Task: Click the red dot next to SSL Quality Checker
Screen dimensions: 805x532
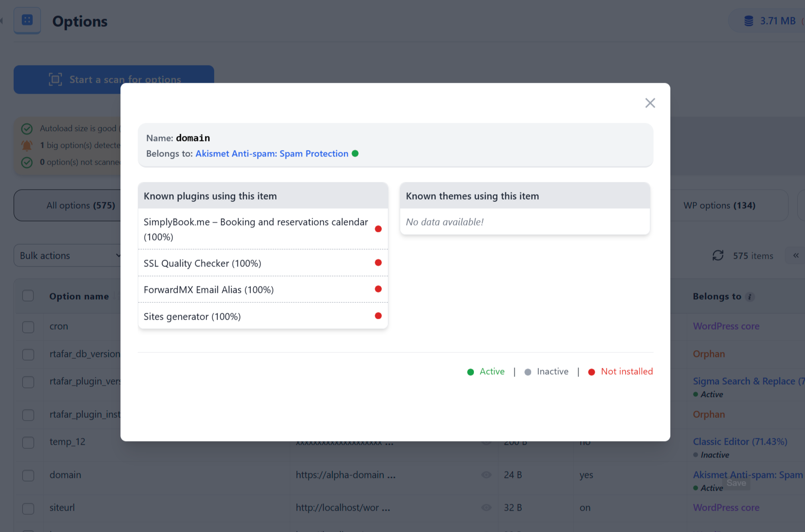Action: pos(378,262)
